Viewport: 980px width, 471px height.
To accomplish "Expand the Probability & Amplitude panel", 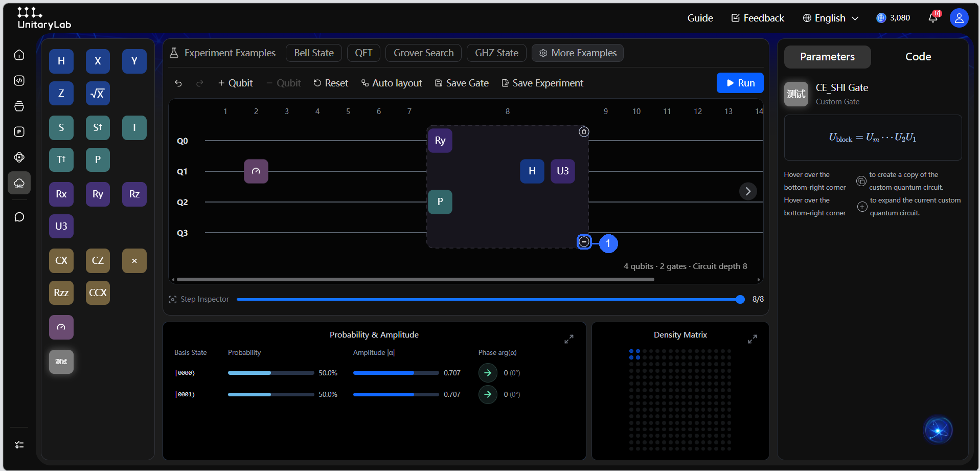I will (569, 339).
